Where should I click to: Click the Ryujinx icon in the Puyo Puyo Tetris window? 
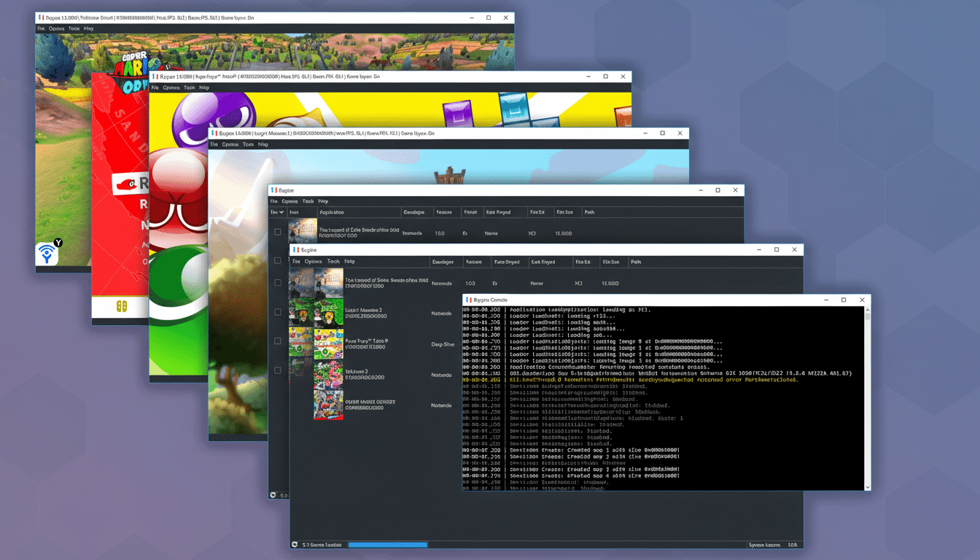(155, 76)
